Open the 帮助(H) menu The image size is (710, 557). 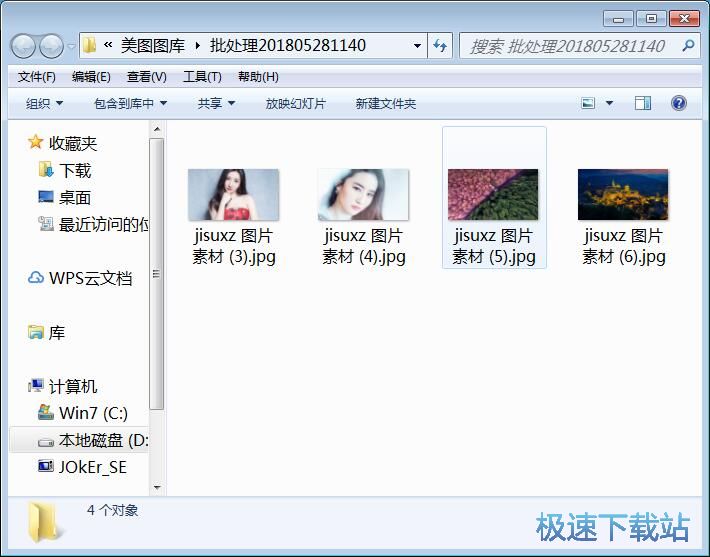tap(258, 77)
